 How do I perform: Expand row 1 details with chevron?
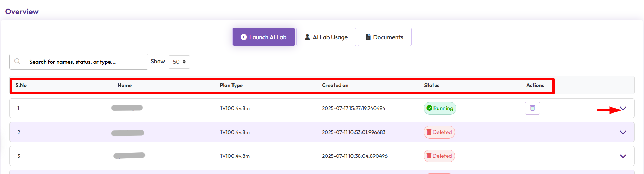[623, 109]
